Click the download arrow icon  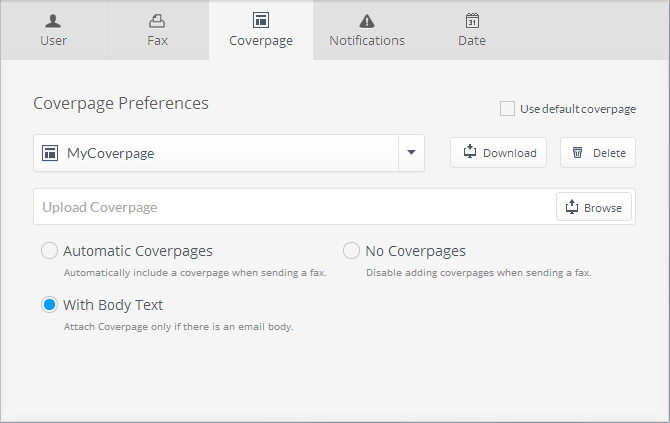click(470, 151)
